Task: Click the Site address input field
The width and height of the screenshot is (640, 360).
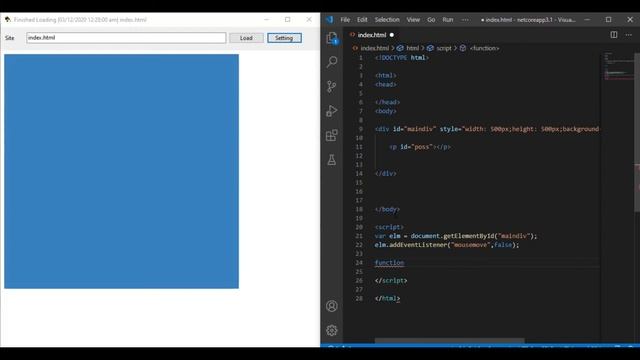Action: (126, 38)
